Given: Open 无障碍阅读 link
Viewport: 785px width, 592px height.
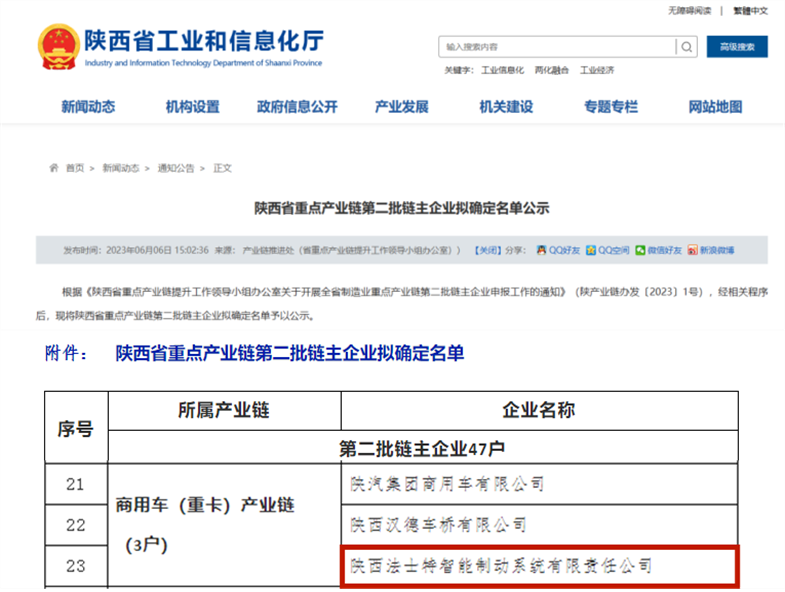Looking at the screenshot, I should [689, 11].
